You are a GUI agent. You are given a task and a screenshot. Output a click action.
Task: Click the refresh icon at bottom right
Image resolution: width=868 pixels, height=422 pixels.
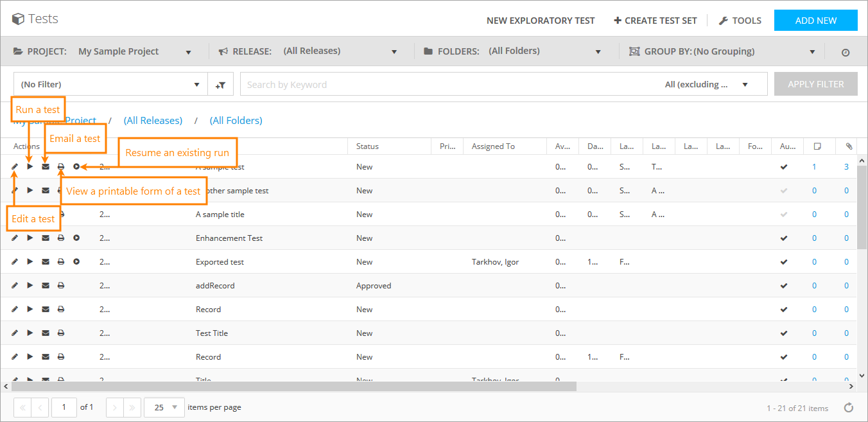click(848, 408)
